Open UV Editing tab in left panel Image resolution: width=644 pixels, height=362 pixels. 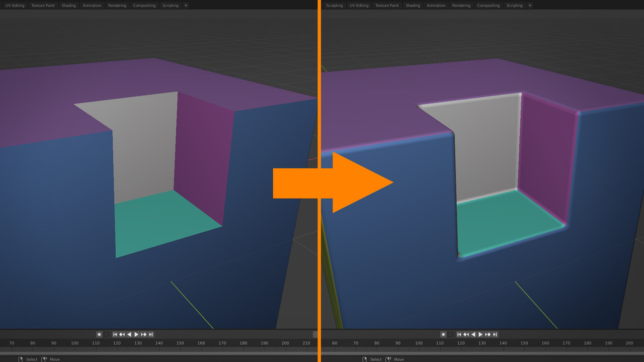[x=15, y=6]
